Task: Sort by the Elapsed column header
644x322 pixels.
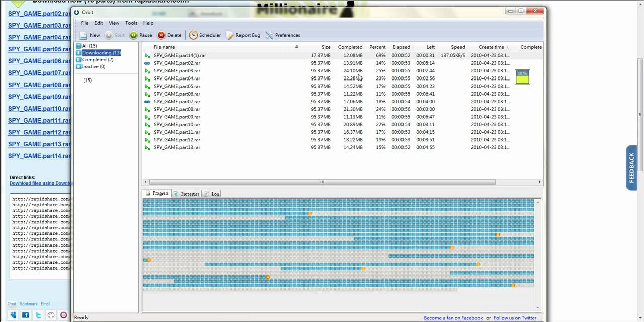Action: click(x=401, y=47)
